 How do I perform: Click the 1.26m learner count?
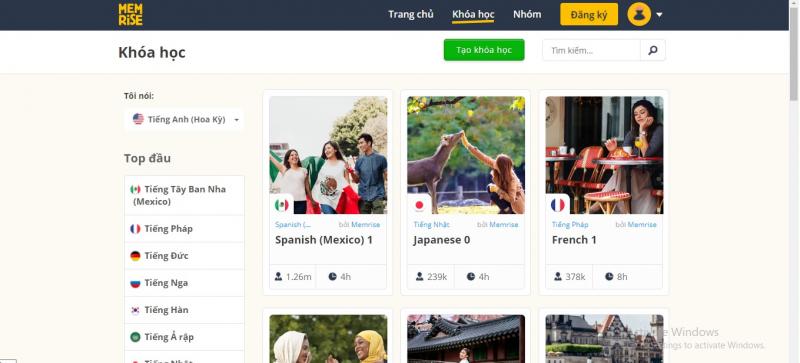click(x=298, y=277)
